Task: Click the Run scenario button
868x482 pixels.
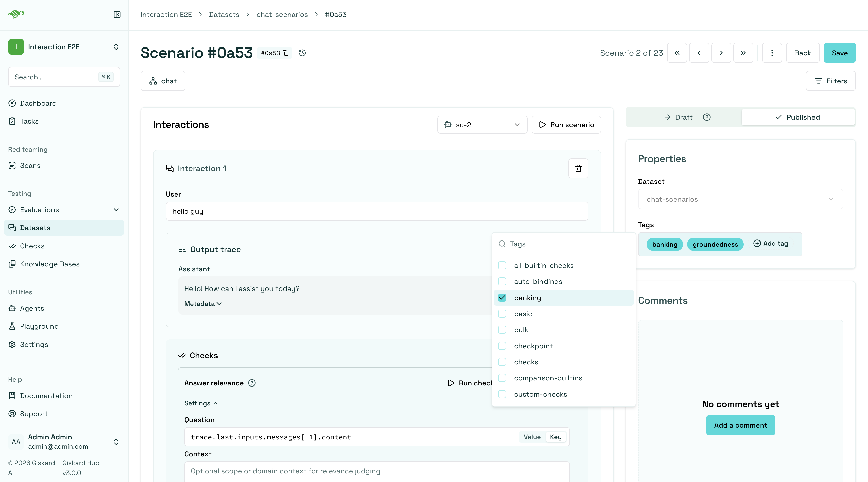Action: (566, 125)
